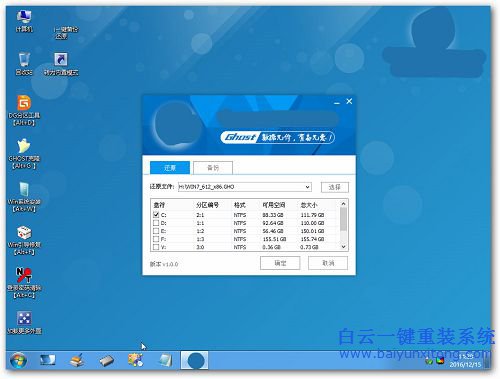Click the Windows Start orb
Screen dimensions: 500x379
(x=19, y=360)
